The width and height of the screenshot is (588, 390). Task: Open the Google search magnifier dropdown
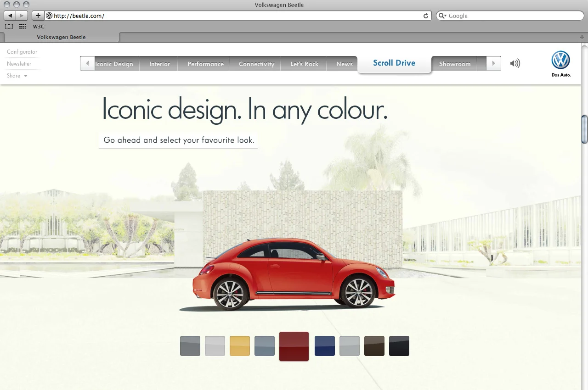442,16
